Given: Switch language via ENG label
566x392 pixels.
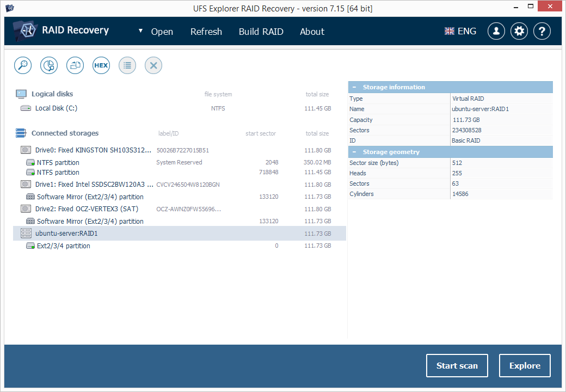Looking at the screenshot, I should tap(467, 32).
